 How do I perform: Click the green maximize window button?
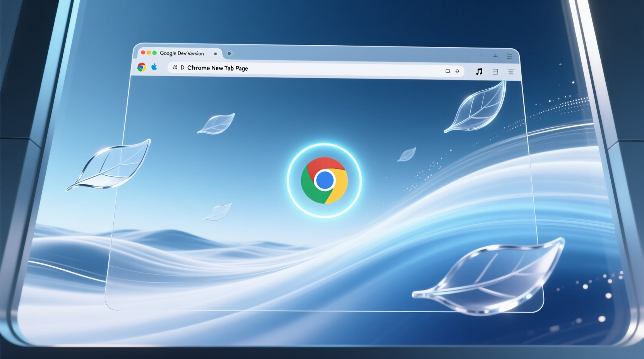click(154, 53)
